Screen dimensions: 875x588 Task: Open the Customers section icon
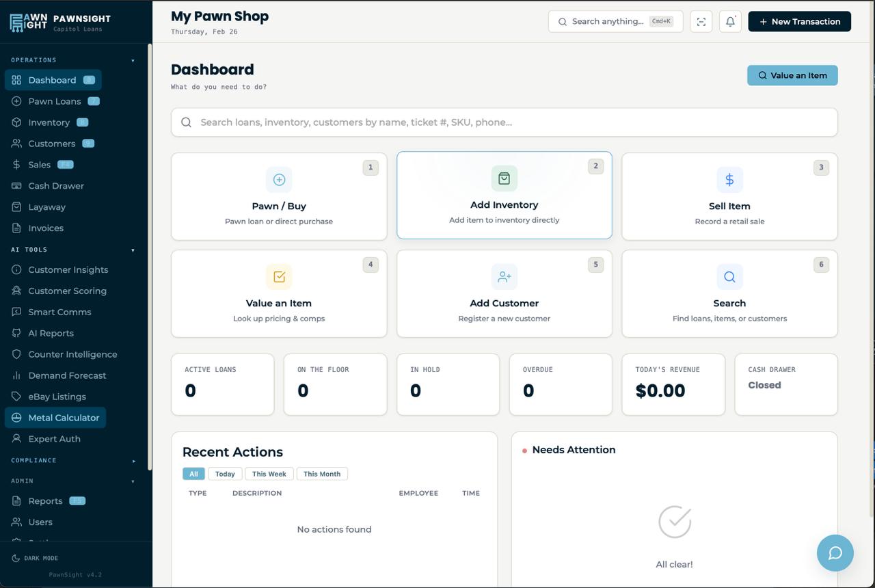pyautogui.click(x=15, y=143)
